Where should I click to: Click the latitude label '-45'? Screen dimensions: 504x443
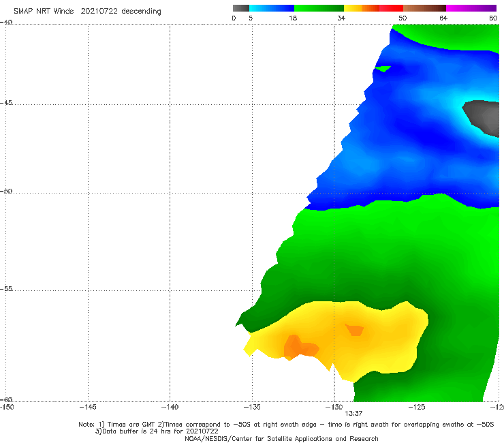click(x=6, y=103)
